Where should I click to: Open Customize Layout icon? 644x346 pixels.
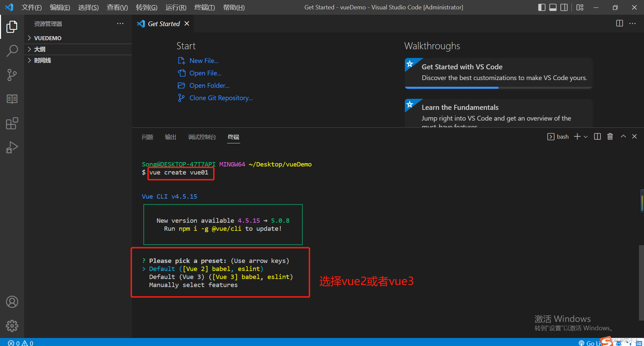point(580,7)
